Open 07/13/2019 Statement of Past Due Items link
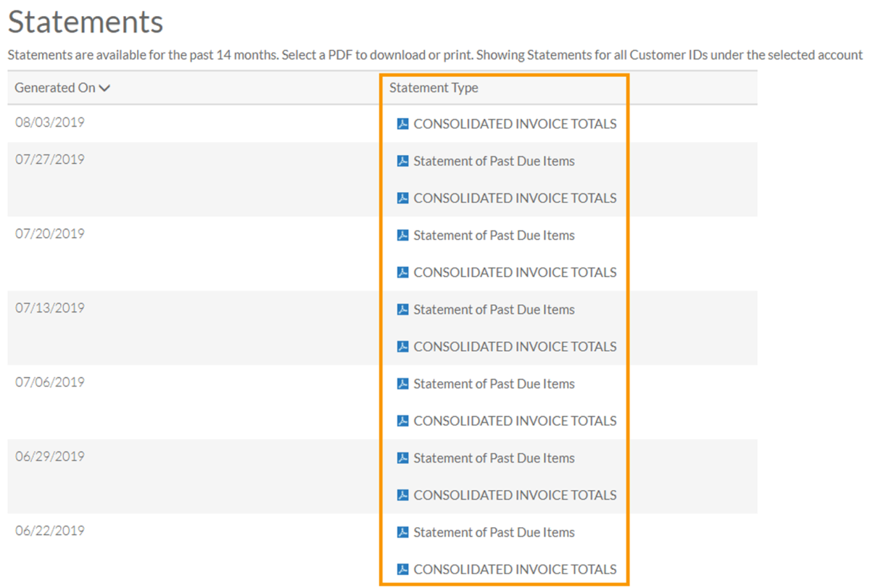The width and height of the screenshot is (870, 588). coord(494,310)
